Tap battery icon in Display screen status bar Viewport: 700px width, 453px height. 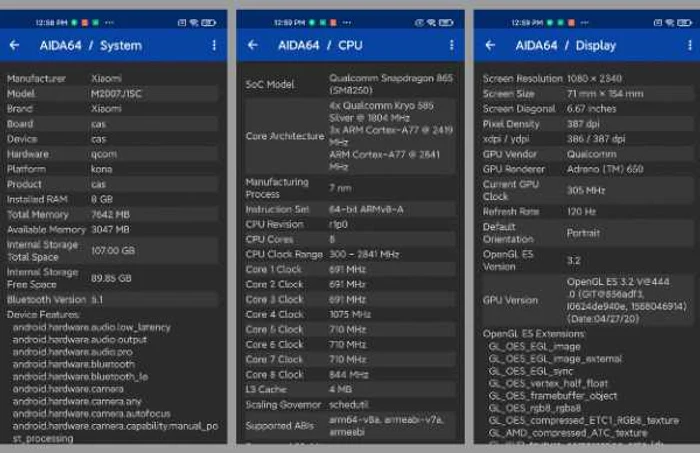click(684, 22)
